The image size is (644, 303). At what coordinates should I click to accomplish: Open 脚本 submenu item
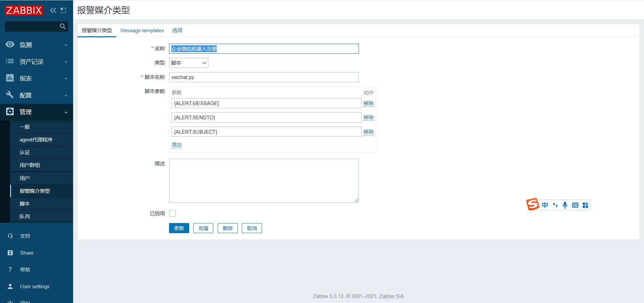click(42, 204)
